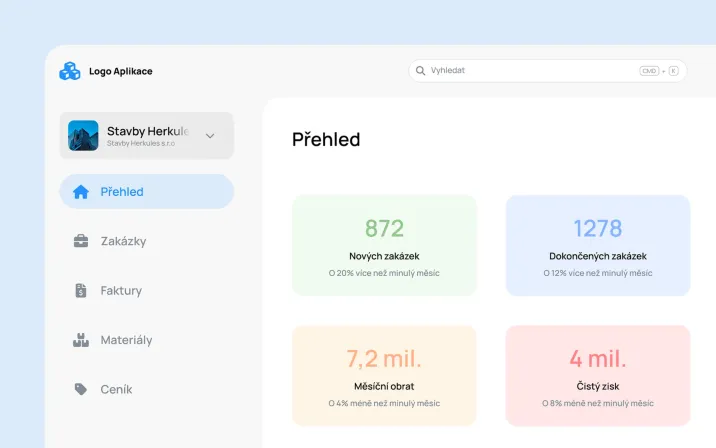Click the briefcase icon for Zakázky
Viewport: 716px width, 448px height.
pyautogui.click(x=81, y=241)
